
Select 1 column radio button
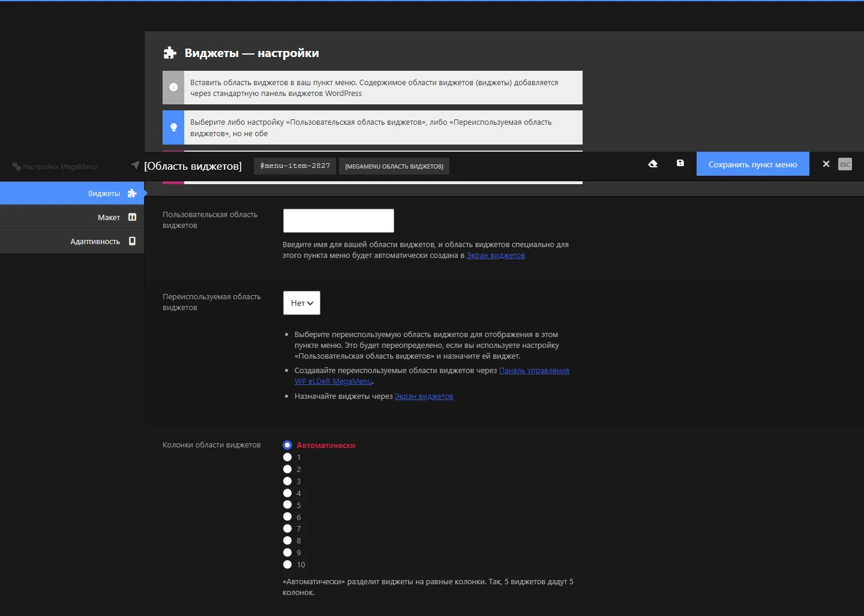click(287, 457)
